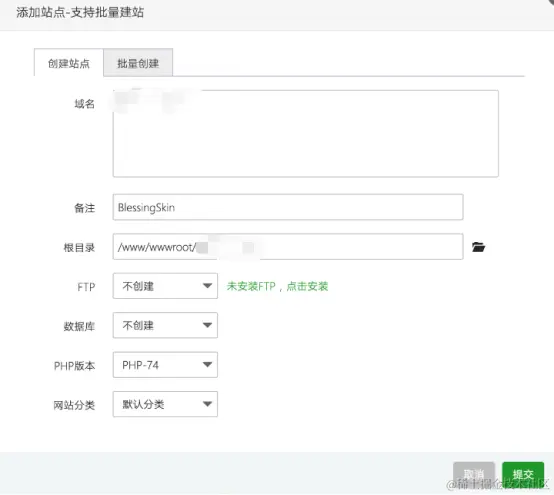Open the 网站分类 dropdown showing 默认分类
This screenshot has height=495, width=554.
165,404
